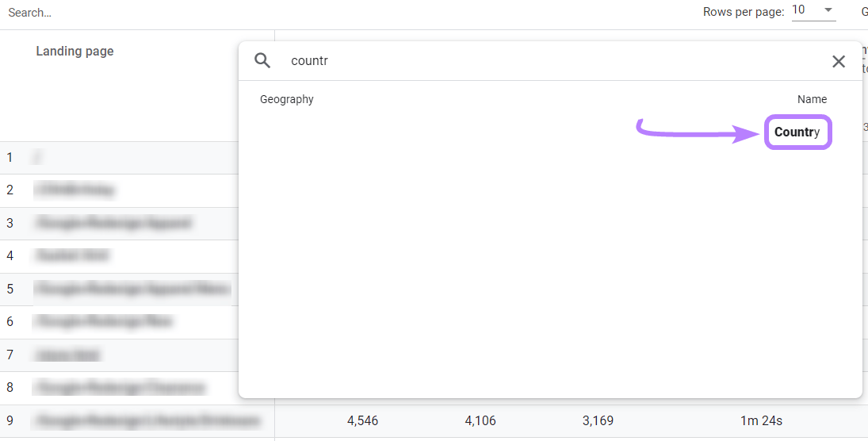Click the Geography category label
This screenshot has width=868, height=441.
[287, 99]
